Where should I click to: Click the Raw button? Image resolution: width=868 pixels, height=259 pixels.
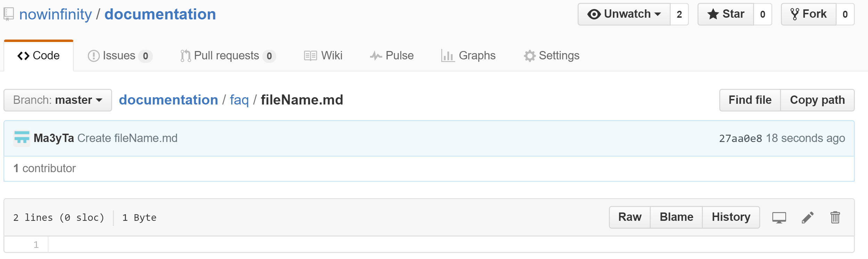(630, 217)
